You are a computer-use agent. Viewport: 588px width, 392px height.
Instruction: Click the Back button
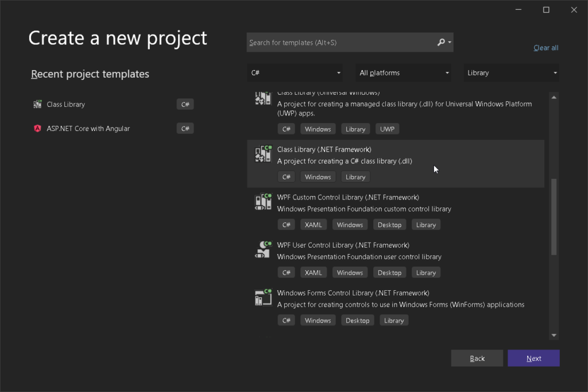477,358
